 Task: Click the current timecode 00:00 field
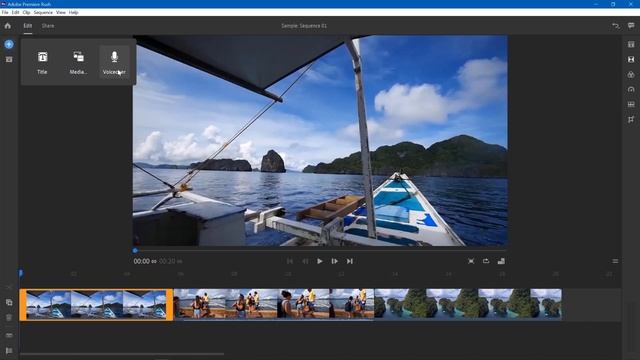pos(145,261)
